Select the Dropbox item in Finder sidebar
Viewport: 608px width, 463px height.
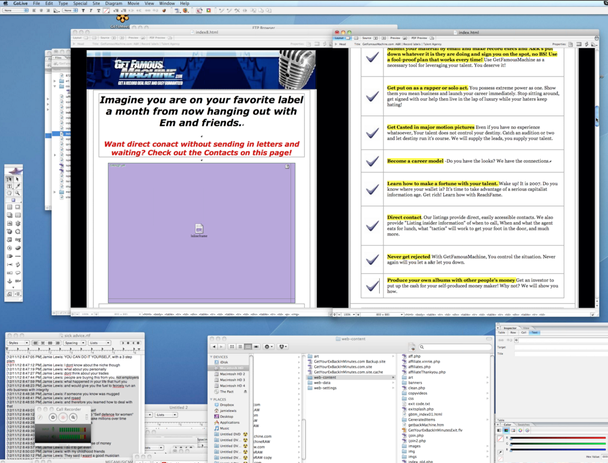pos(226,403)
